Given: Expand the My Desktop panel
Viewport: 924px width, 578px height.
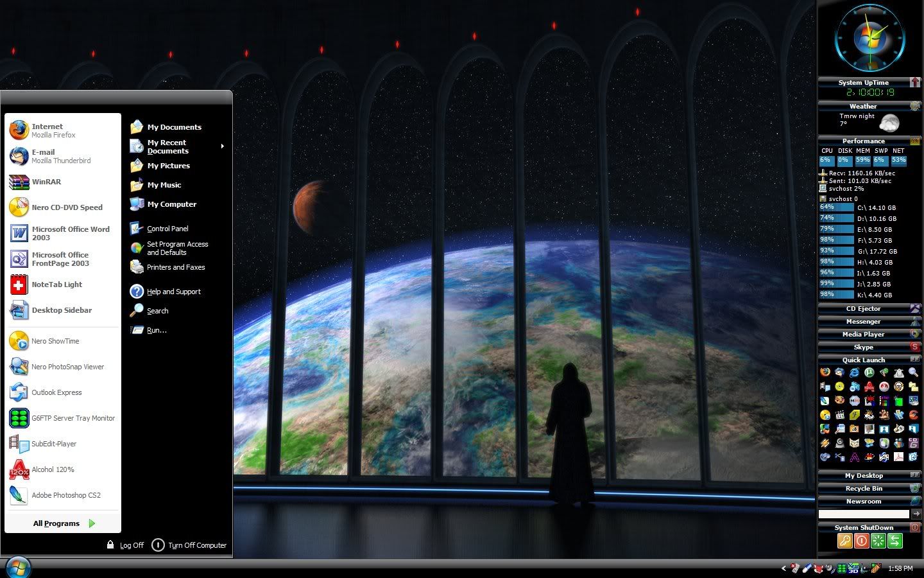Looking at the screenshot, I should [869, 475].
